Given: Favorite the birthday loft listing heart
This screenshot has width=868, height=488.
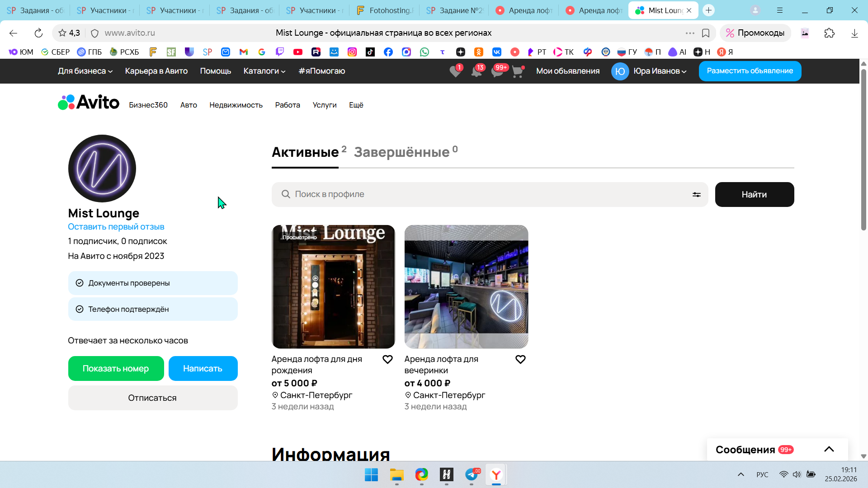Looking at the screenshot, I should coord(387,359).
